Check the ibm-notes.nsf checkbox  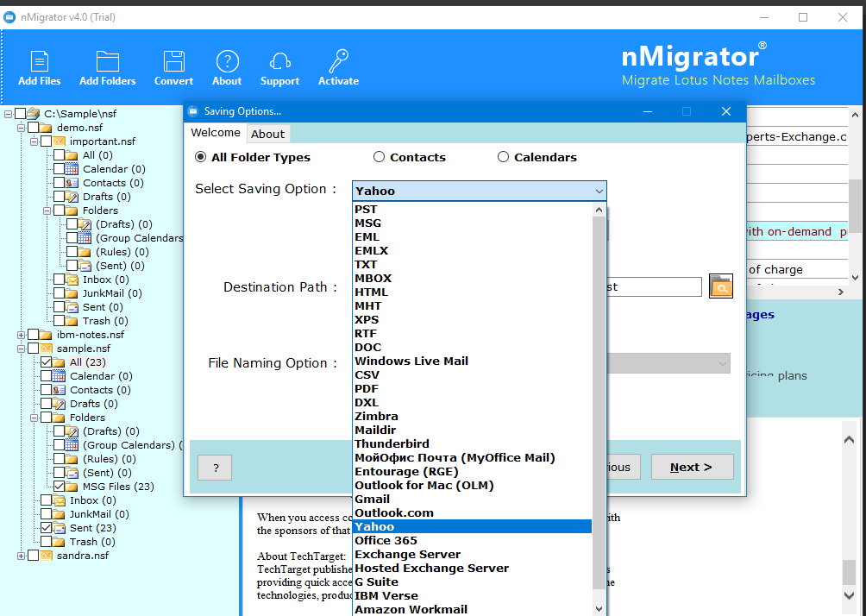click(x=33, y=335)
